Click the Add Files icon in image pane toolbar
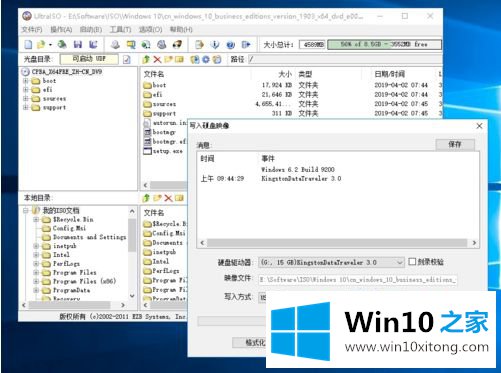 click(195, 59)
